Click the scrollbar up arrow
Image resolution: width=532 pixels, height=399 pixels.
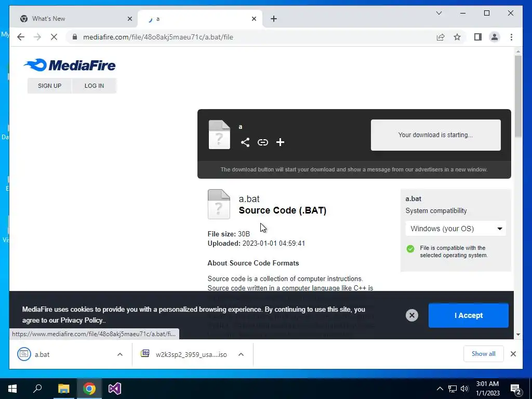tap(518, 51)
